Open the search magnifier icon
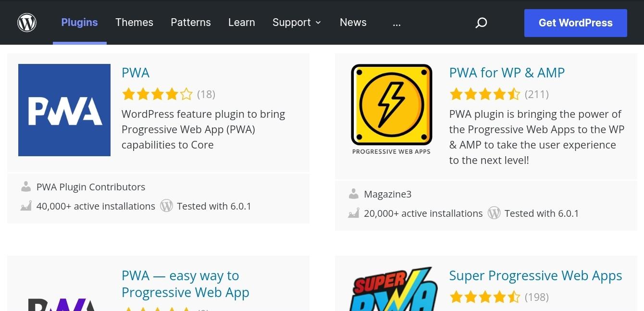Image resolution: width=644 pixels, height=311 pixels. 481,23
